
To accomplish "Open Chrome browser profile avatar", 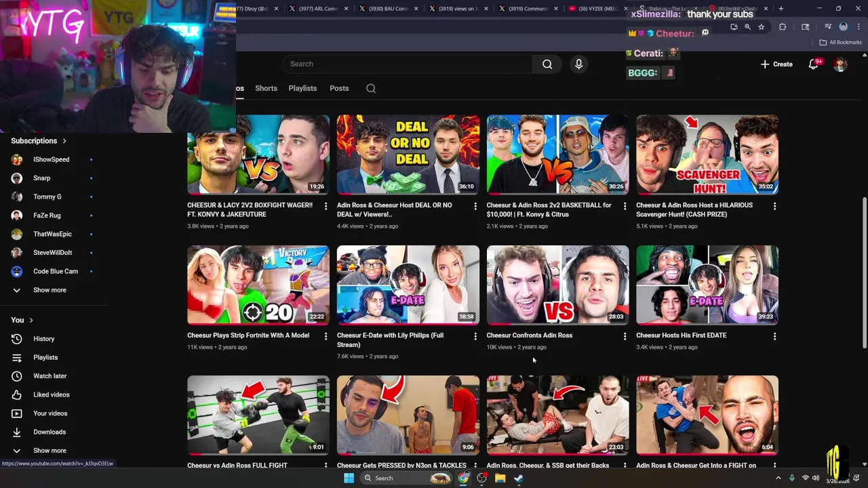I will click(844, 27).
